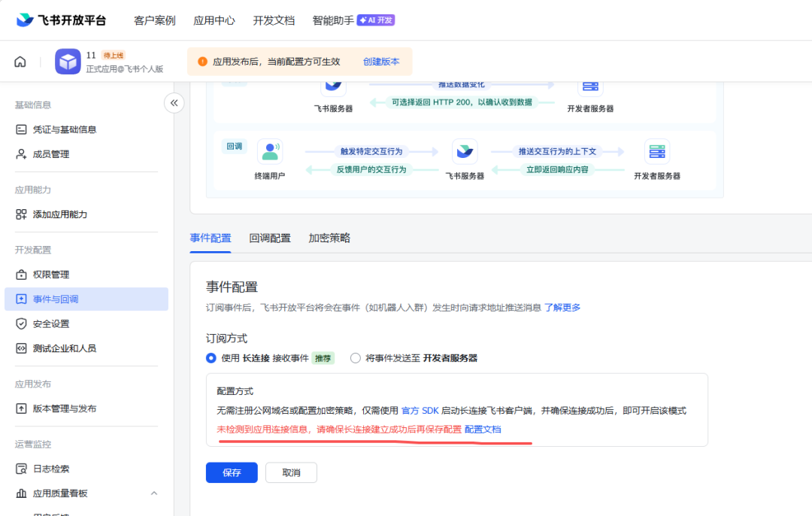This screenshot has height=516, width=812.
Task: Open 日志检索 under 运营监控
Action: [47, 466]
